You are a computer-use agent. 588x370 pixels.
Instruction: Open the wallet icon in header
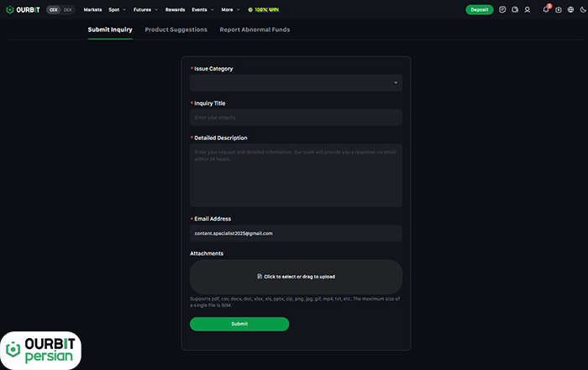coord(514,10)
